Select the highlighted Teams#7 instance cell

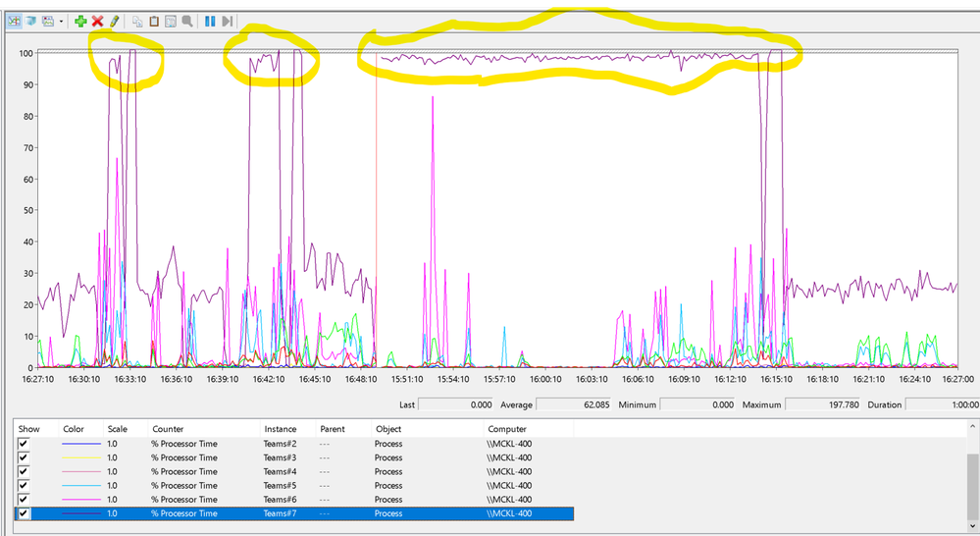(280, 513)
